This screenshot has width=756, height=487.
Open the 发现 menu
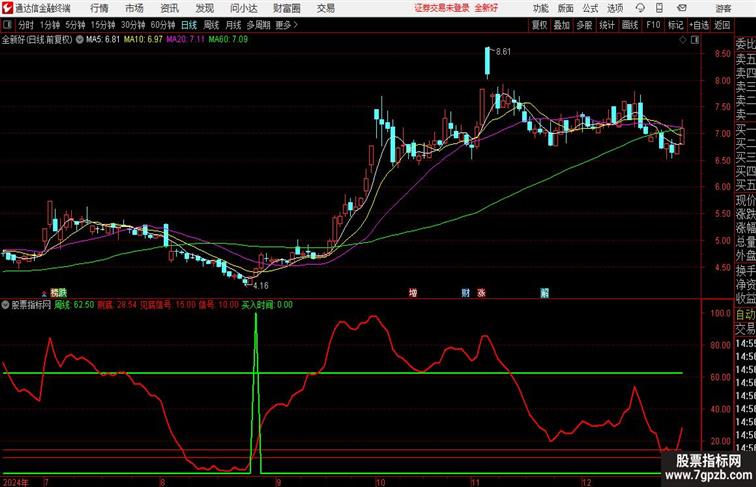(205, 8)
